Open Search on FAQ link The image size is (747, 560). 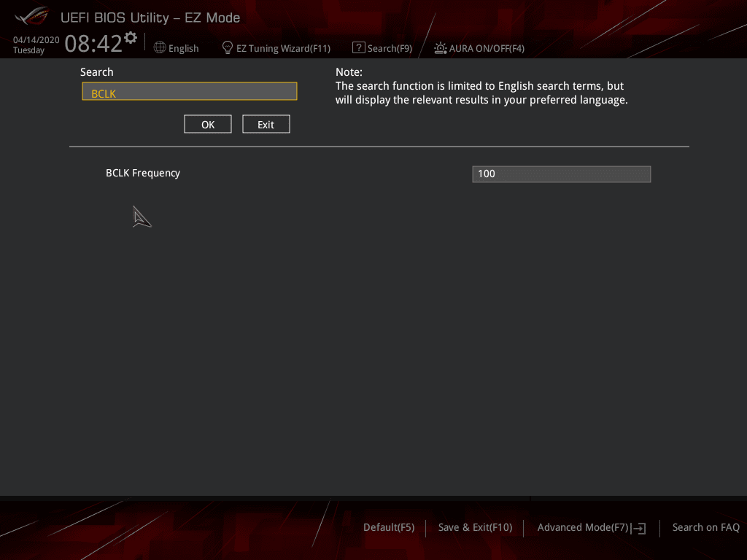click(x=705, y=527)
